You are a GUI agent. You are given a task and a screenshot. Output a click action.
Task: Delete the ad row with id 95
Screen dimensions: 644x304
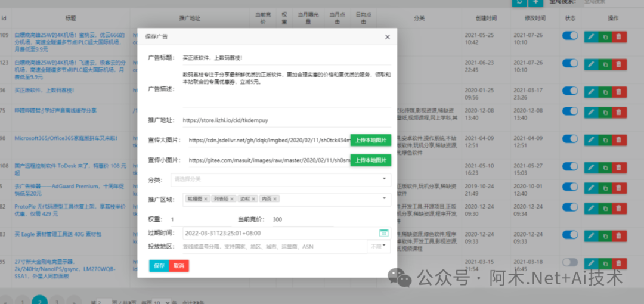tap(620, 263)
